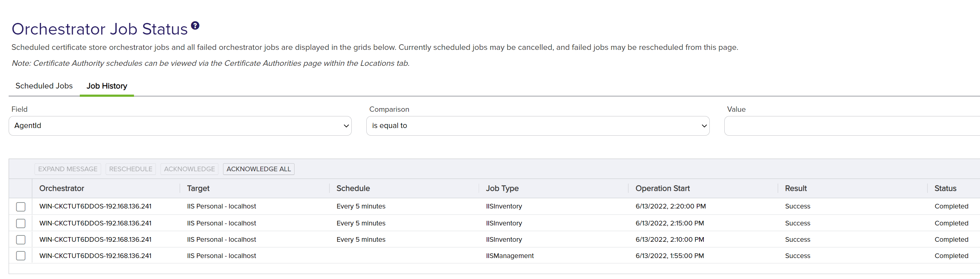The width and height of the screenshot is (980, 279).
Task: Click the Reschedule button
Action: coord(131,169)
